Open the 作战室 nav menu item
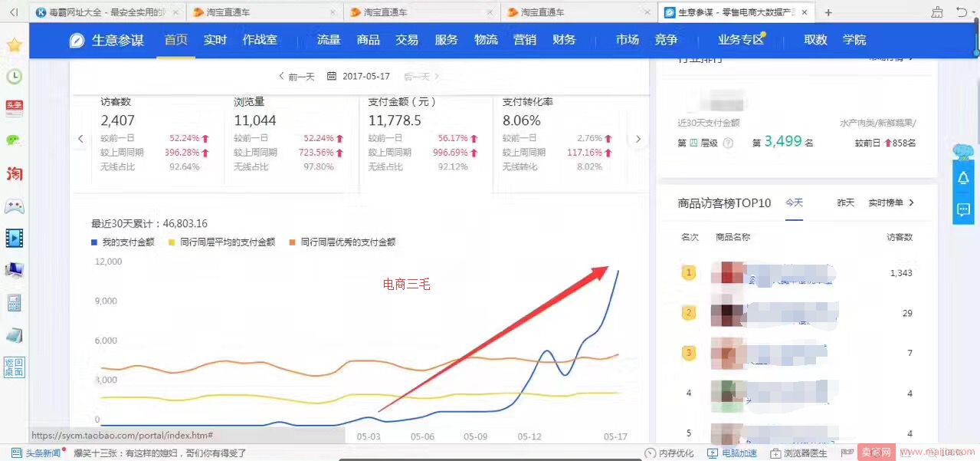Viewport: 980px width, 461px height. click(x=261, y=40)
